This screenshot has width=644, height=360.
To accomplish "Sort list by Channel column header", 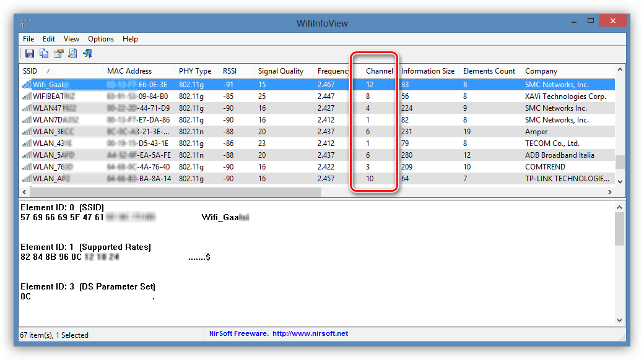I will (x=379, y=71).
